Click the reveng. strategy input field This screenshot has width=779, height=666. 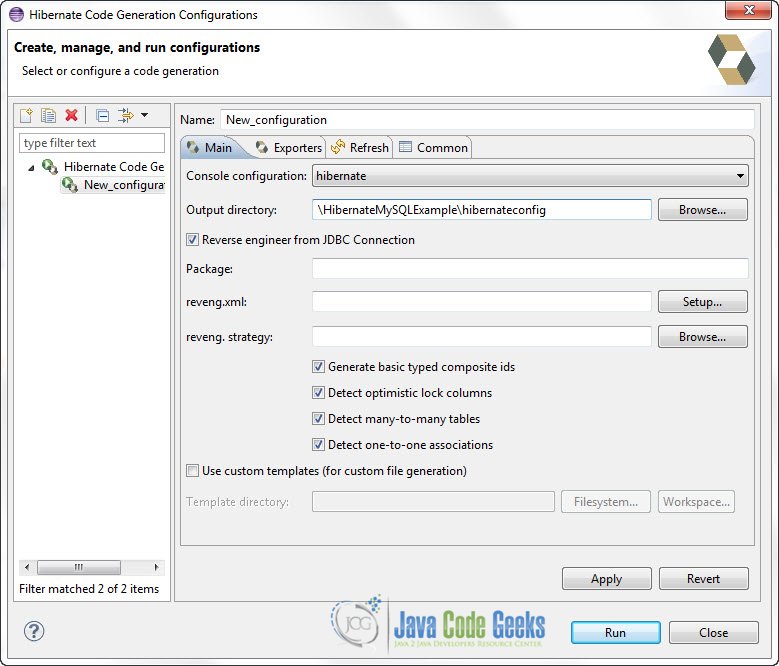tap(481, 337)
